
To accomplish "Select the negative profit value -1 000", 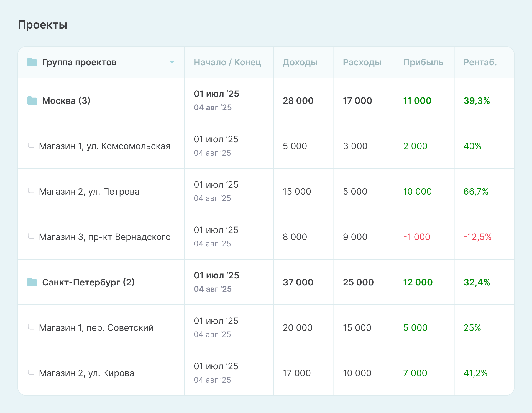I will point(416,237).
